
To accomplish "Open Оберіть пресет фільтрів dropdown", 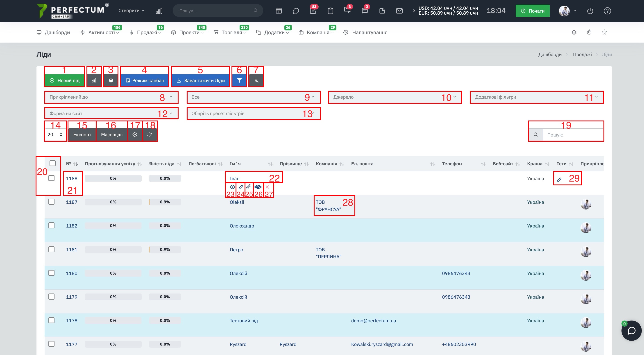I will (254, 114).
